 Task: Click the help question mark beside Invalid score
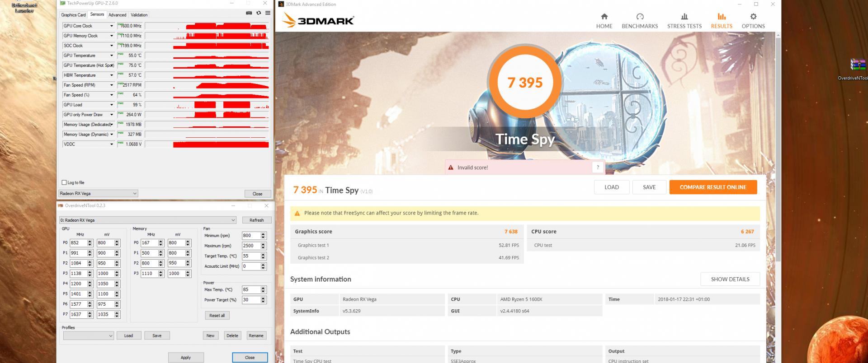point(598,167)
